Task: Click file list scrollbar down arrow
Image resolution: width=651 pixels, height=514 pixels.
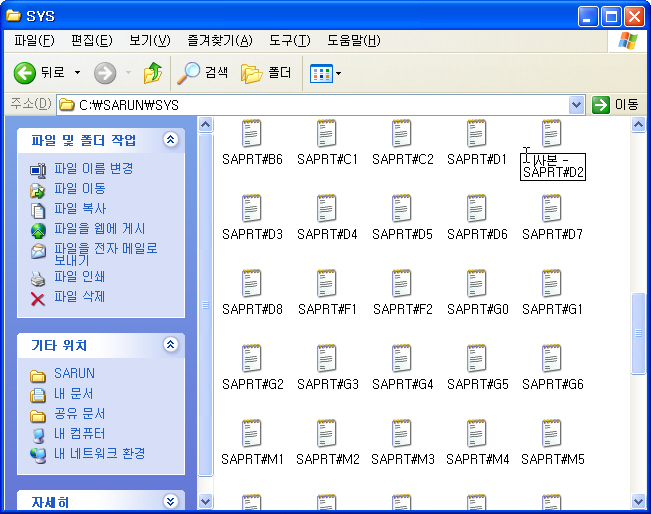Action: (x=639, y=501)
